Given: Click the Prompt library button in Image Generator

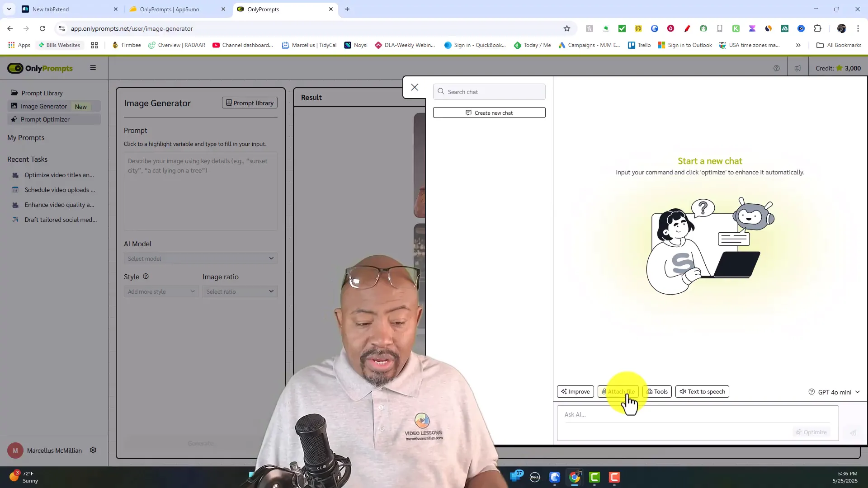Looking at the screenshot, I should [250, 103].
